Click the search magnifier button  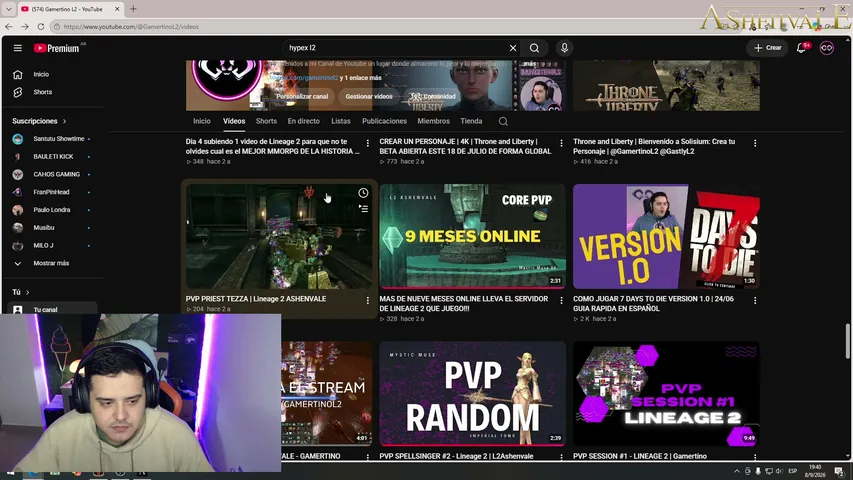click(534, 48)
